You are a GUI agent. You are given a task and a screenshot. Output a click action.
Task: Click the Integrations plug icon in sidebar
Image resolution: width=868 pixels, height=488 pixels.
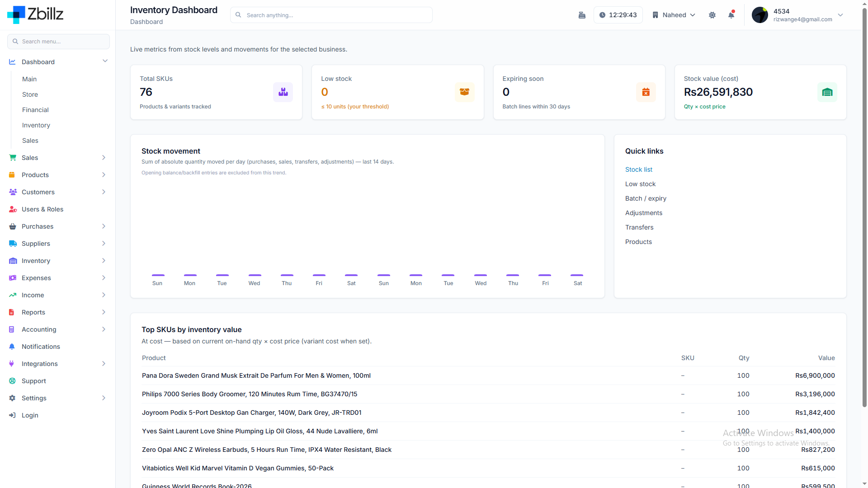[12, 364]
